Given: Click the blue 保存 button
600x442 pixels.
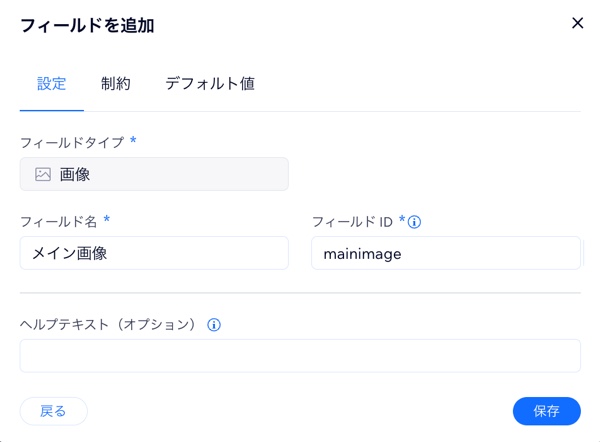Looking at the screenshot, I should coord(547,411).
